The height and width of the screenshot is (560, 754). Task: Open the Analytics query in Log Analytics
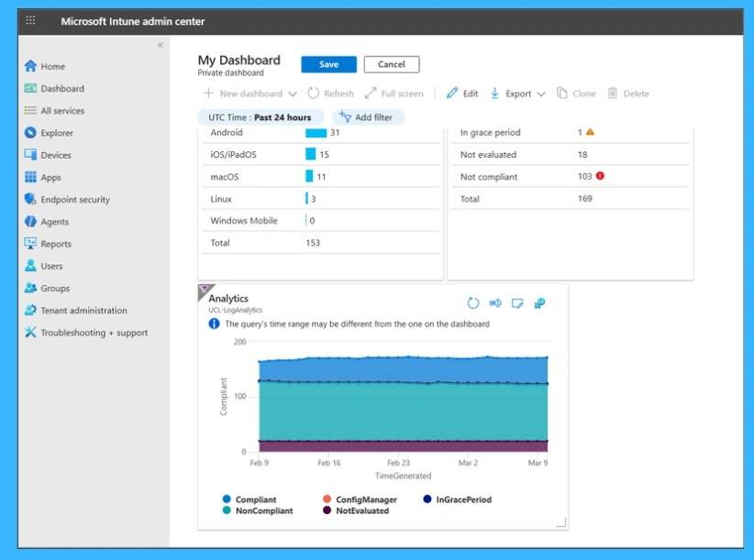[495, 302]
